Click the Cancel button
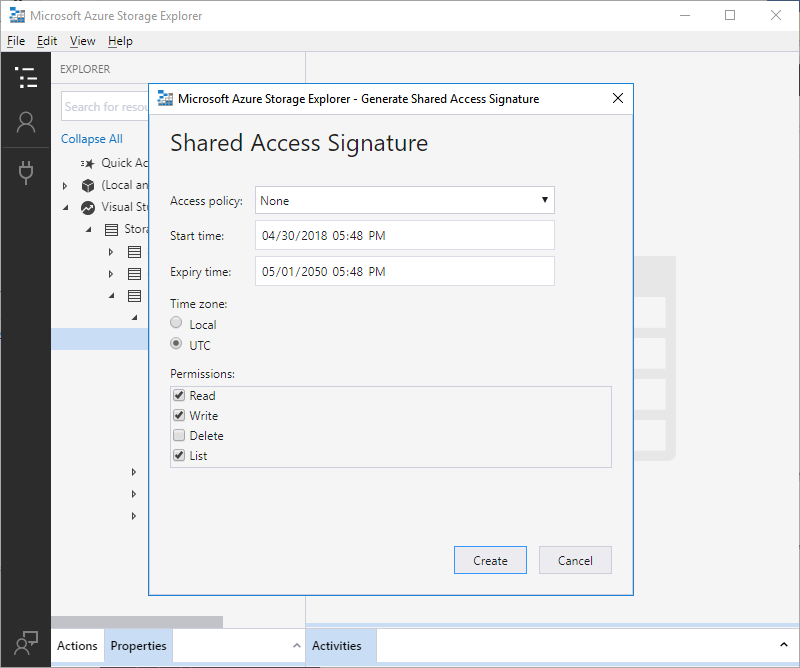Image resolution: width=800 pixels, height=668 pixels. coord(575,560)
